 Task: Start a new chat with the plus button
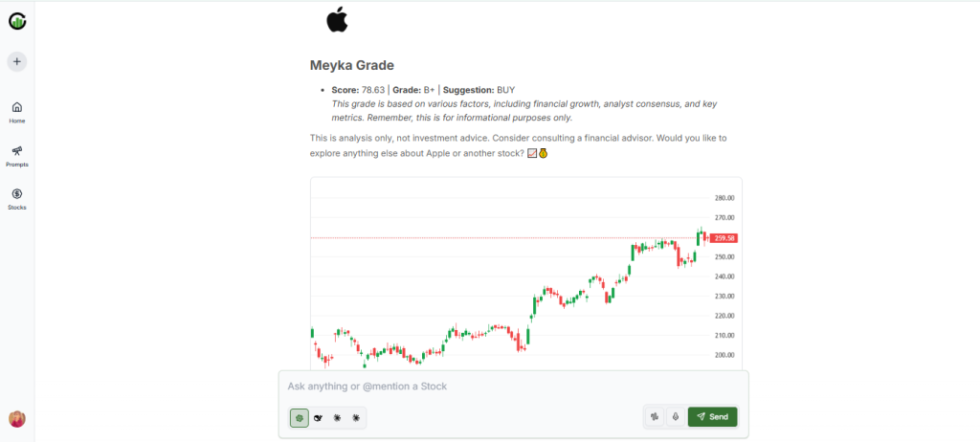[x=17, y=61]
